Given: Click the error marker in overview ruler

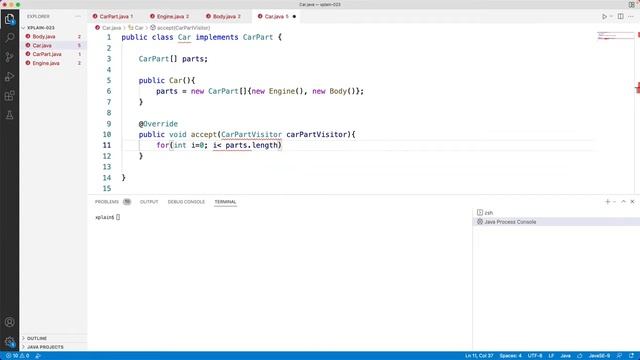Looking at the screenshot, I should [x=638, y=88].
